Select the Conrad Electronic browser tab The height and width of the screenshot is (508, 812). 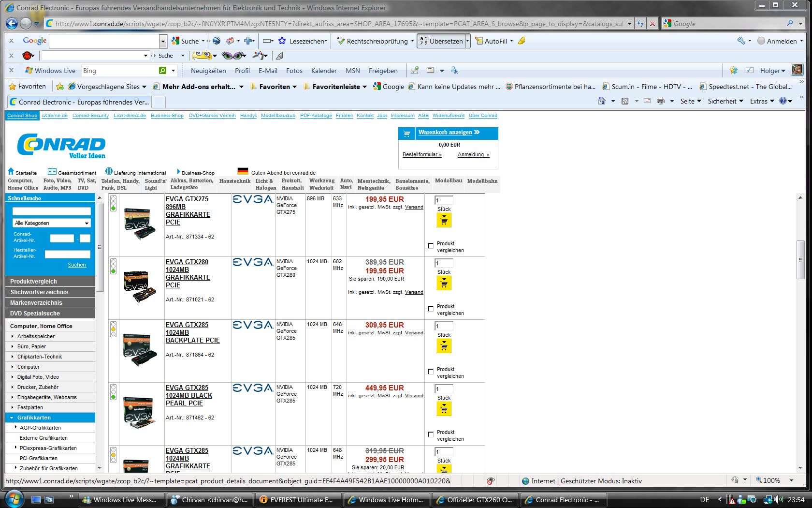pos(79,102)
